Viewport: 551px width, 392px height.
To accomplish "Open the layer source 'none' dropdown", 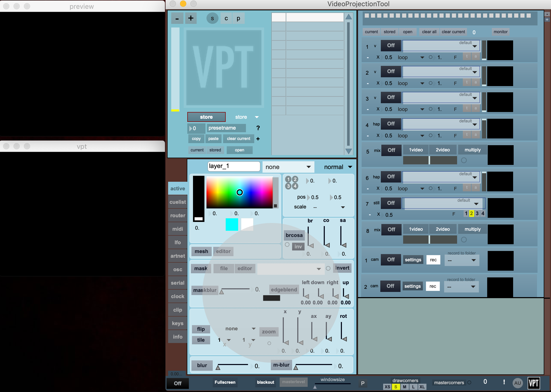I will click(x=288, y=167).
